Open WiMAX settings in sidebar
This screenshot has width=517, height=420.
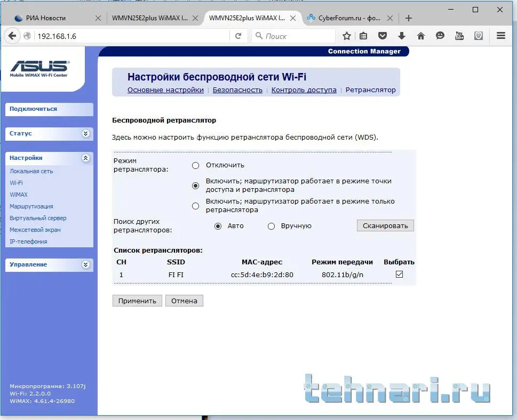click(19, 195)
